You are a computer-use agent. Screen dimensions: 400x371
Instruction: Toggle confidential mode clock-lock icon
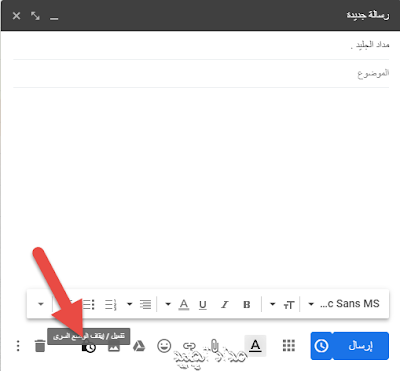coord(89,347)
